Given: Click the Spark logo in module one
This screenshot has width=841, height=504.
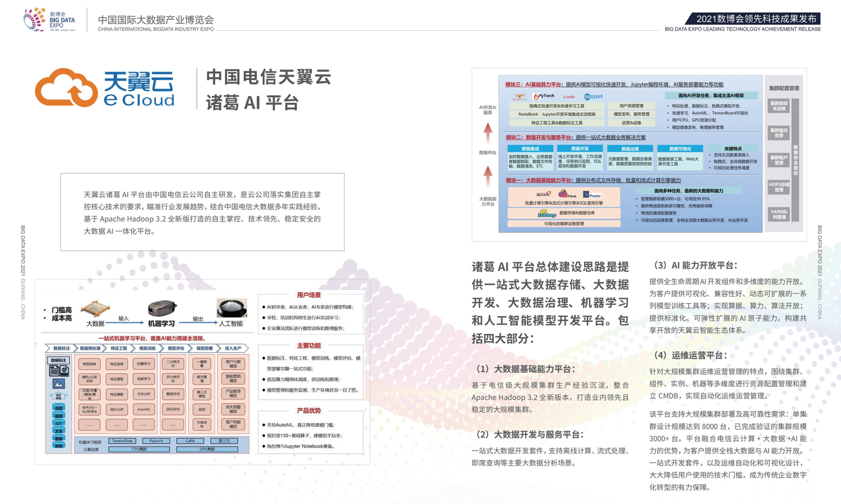Looking at the screenshot, I should (x=543, y=194).
